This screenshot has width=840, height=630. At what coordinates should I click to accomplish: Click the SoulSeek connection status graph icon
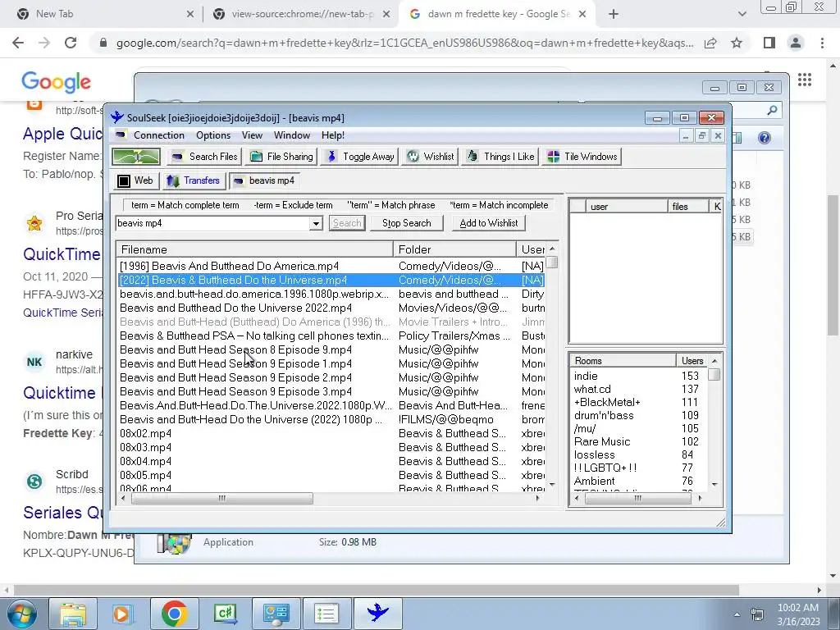136,157
